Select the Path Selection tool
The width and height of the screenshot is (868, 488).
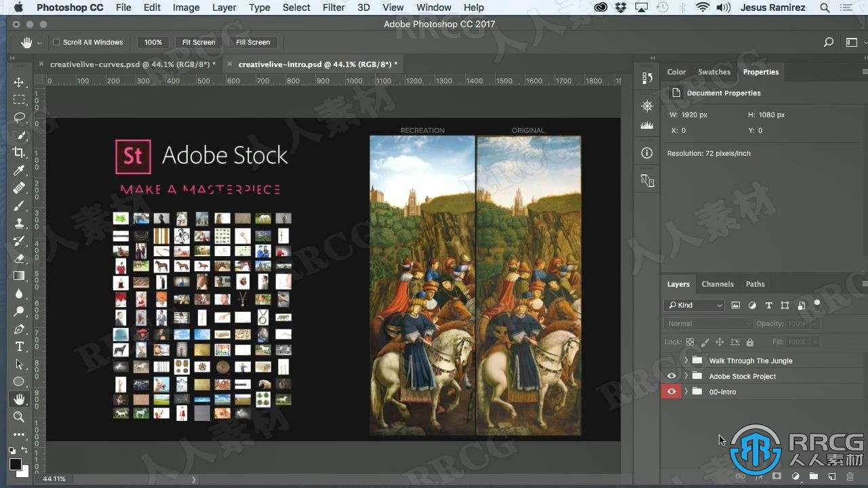(19, 364)
